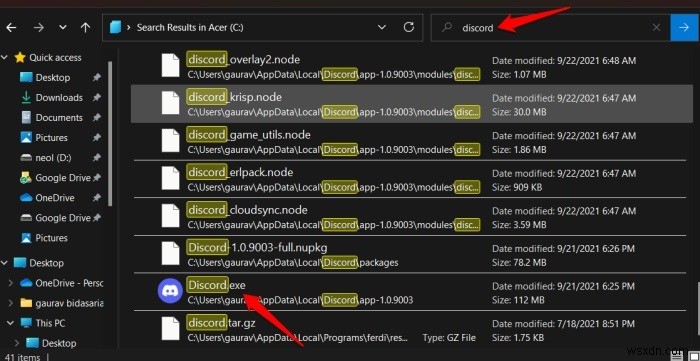Click pin icon next to Documents
This screenshot has height=361, width=700.
[x=96, y=118]
